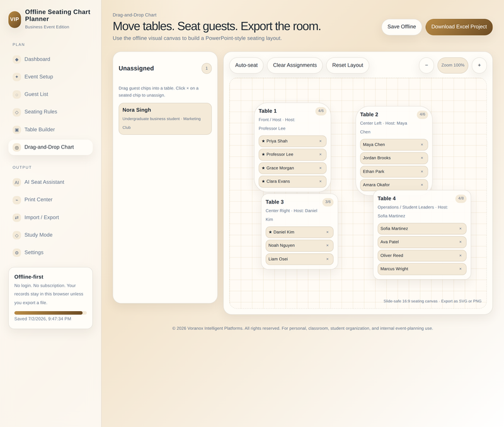The image size is (504, 427).
Task: Unassign Priya Shah with the × icon
Action: 321,141
